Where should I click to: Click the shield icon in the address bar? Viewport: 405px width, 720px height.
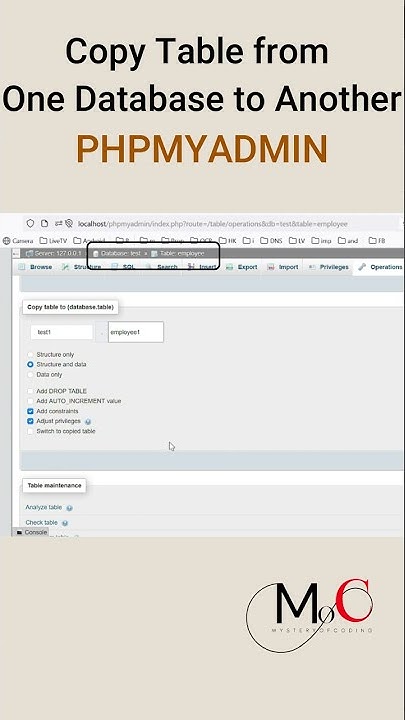click(30, 224)
